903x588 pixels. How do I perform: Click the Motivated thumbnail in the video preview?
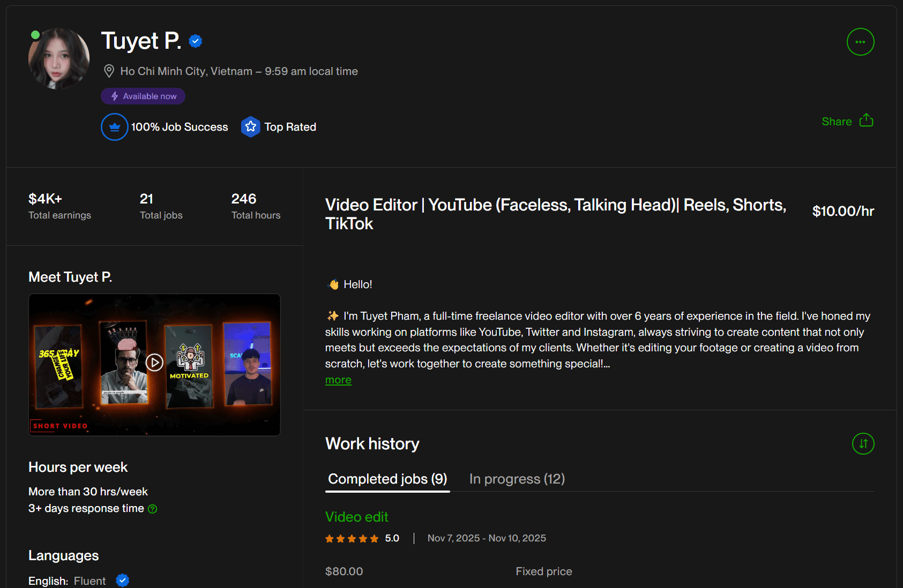click(189, 366)
